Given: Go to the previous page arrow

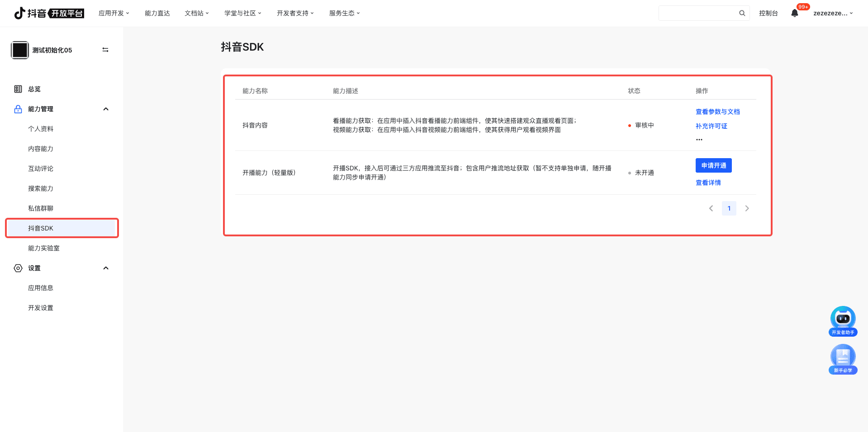Looking at the screenshot, I should [x=711, y=208].
